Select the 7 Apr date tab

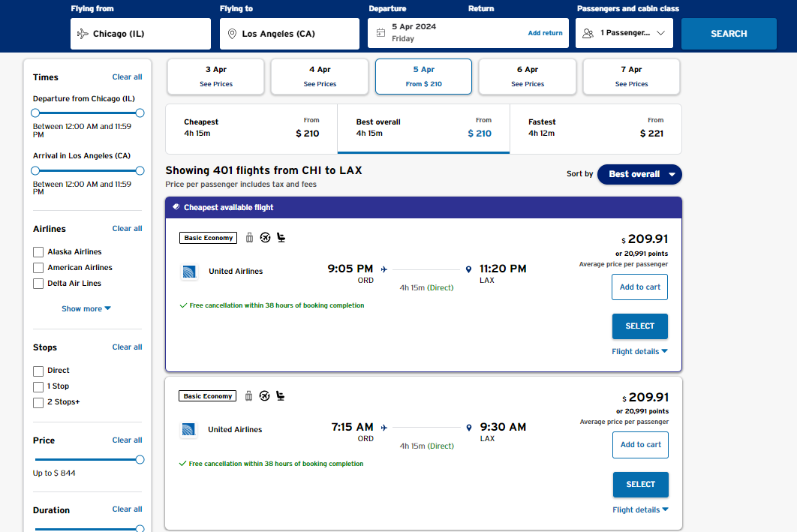click(x=631, y=77)
